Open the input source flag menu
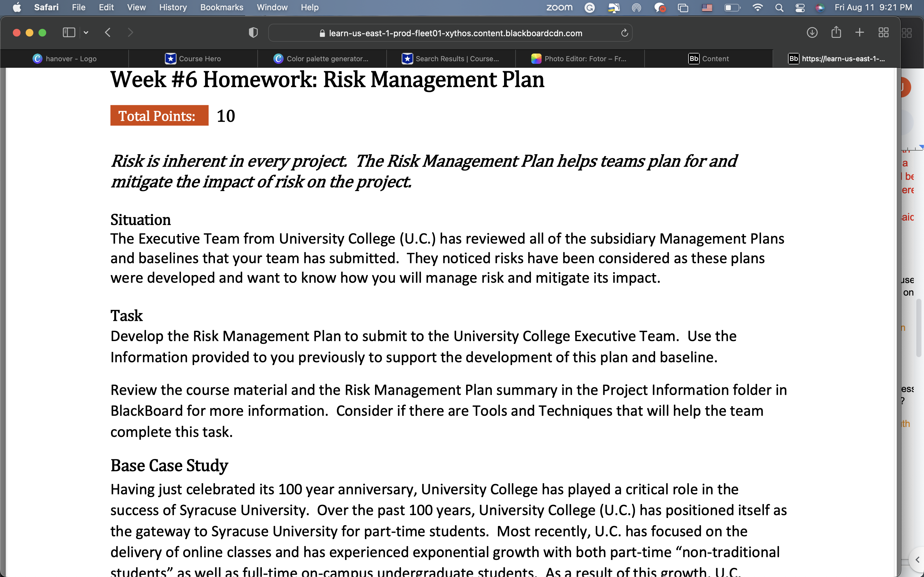 707,7
